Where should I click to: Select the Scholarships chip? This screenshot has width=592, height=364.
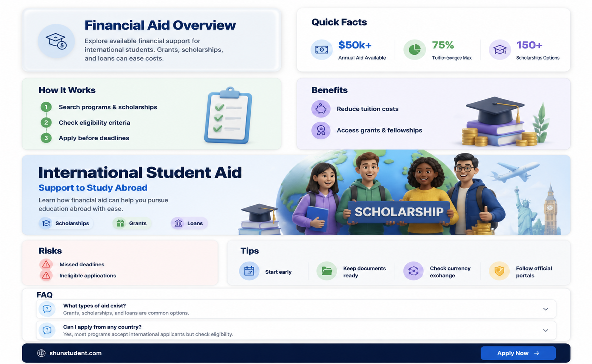pyautogui.click(x=65, y=223)
